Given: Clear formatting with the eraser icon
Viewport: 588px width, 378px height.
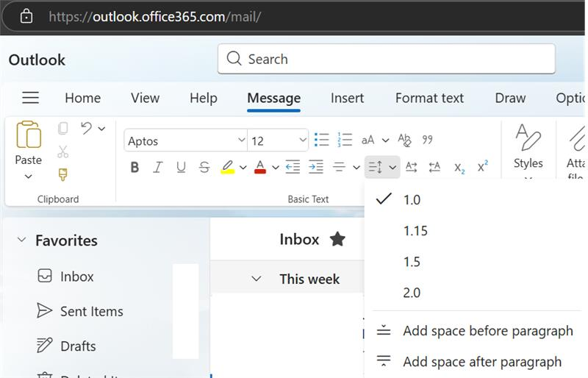Looking at the screenshot, I should (x=405, y=140).
